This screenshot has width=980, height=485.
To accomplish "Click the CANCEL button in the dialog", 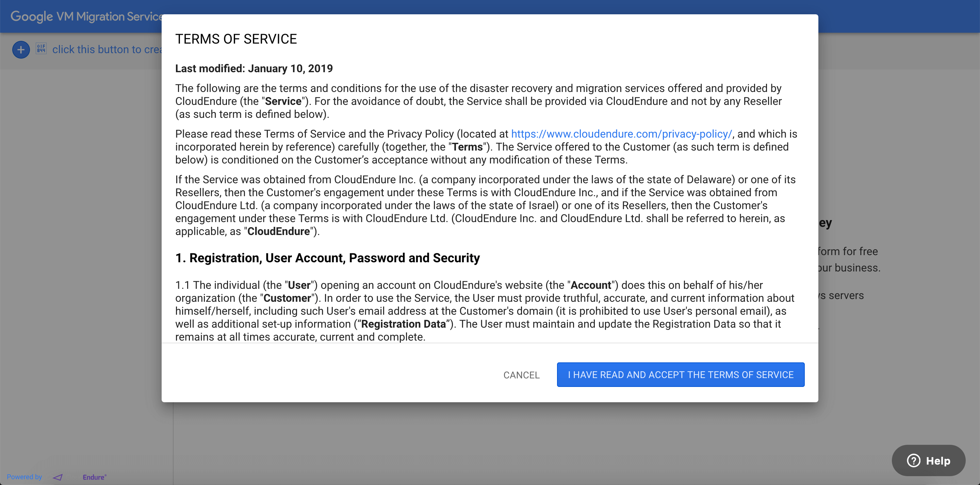I will coord(521,375).
